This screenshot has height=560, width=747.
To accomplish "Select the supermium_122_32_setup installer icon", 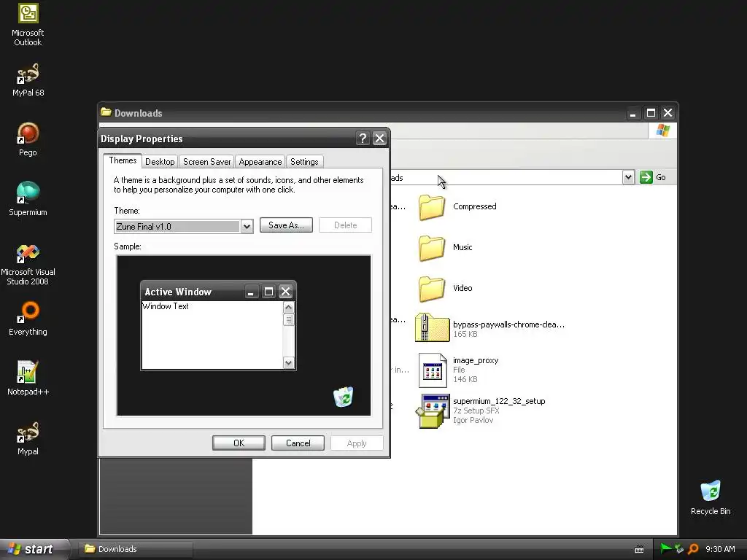I will (432, 411).
